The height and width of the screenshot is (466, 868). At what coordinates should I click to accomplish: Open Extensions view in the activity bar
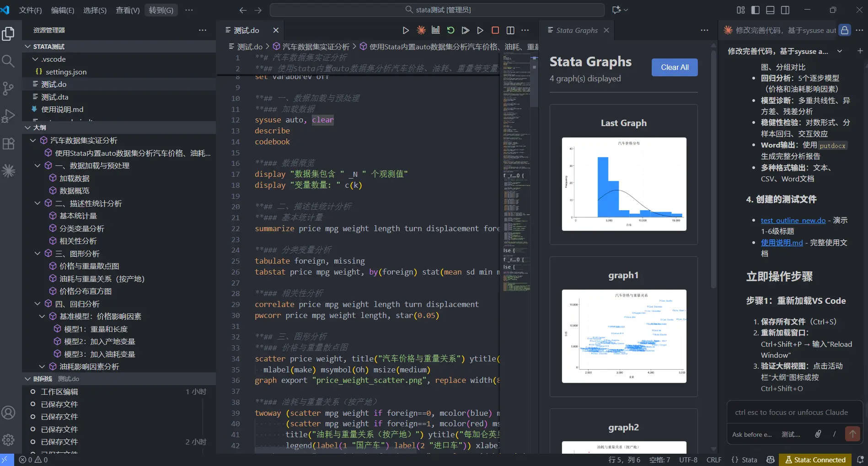click(x=8, y=144)
